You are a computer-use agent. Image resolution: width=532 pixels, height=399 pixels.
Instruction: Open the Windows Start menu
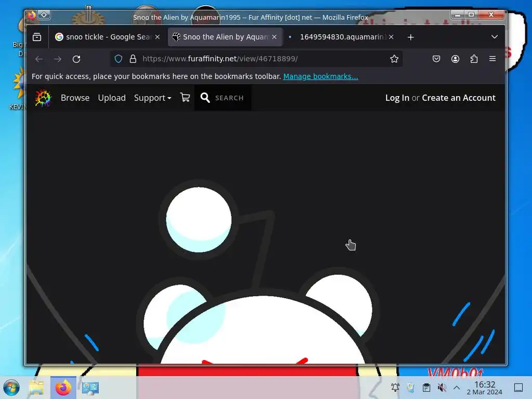click(11, 388)
